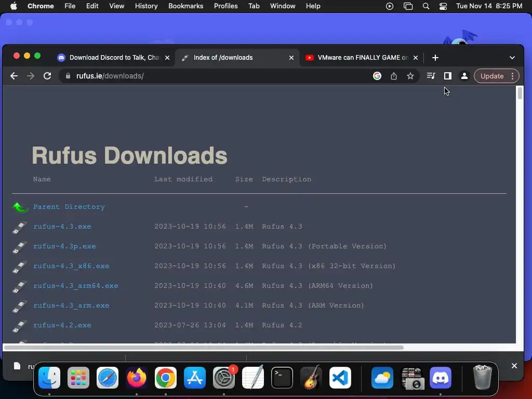This screenshot has height=399, width=532.
Task: Launch Safari from the Dock
Action: tap(108, 378)
